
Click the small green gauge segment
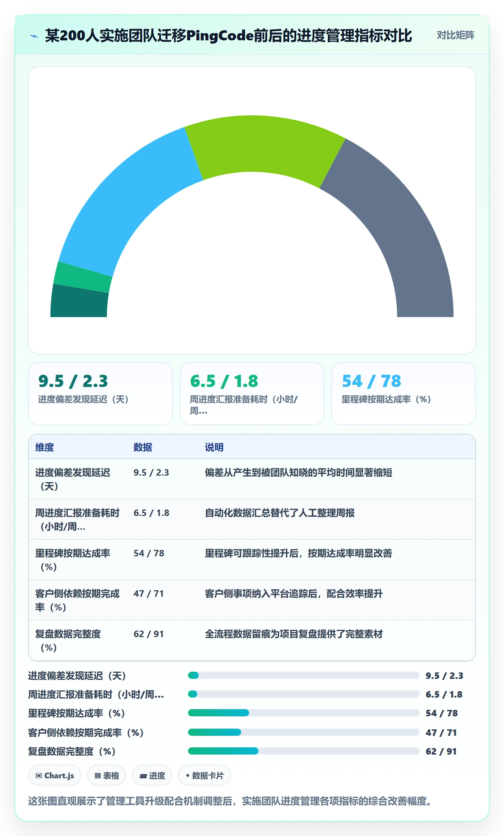(83, 277)
